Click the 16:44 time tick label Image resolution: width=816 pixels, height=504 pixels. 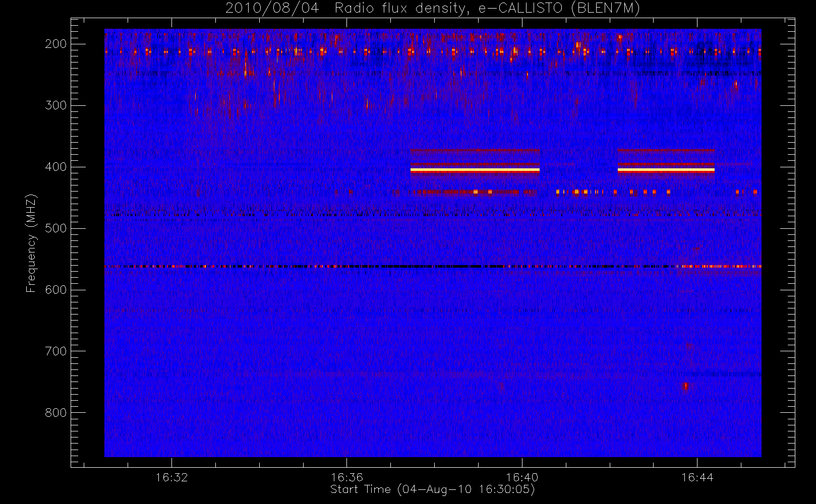coord(697,477)
